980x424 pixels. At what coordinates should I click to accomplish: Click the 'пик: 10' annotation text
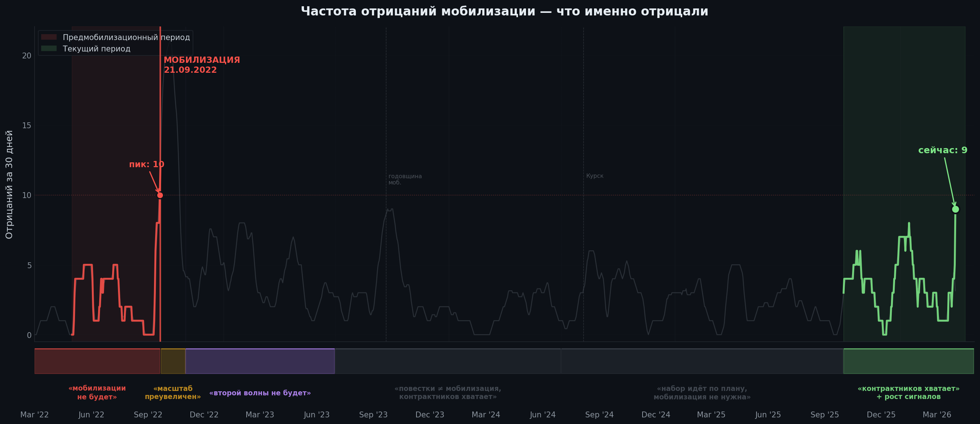pos(146,164)
